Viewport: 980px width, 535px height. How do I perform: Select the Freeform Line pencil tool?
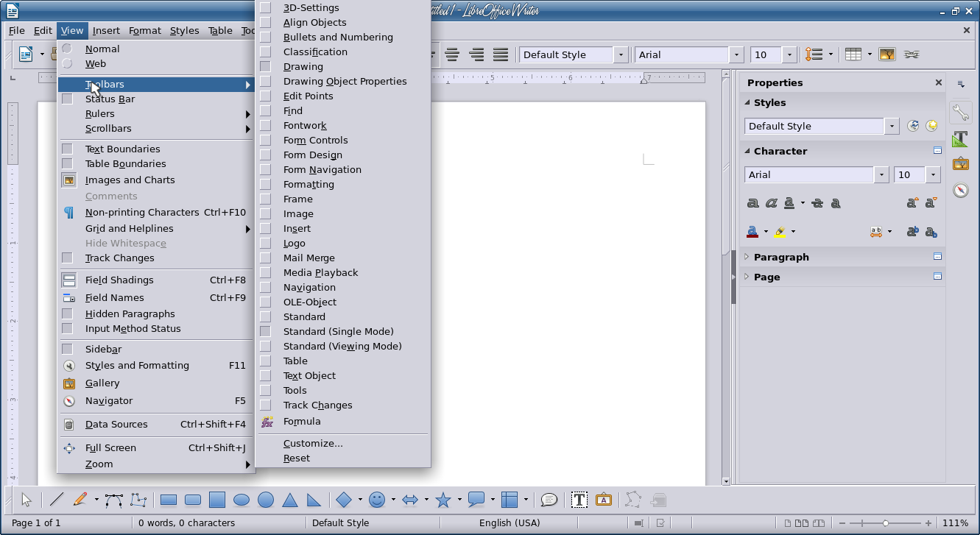click(x=80, y=500)
